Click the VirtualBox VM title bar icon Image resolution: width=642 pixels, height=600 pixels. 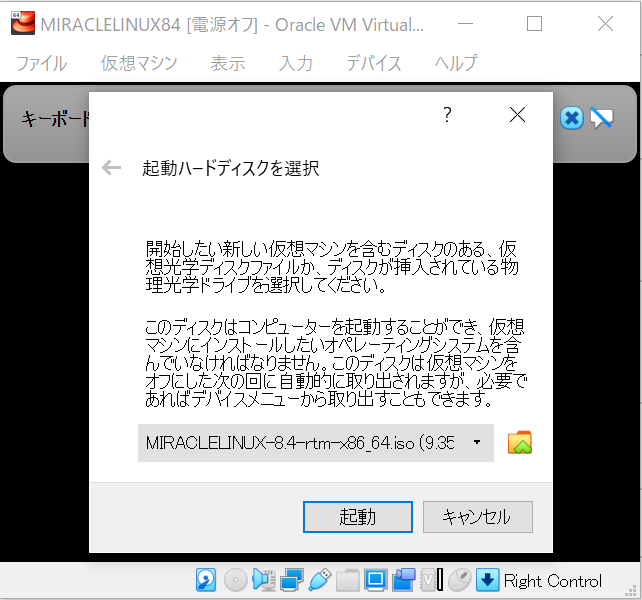tap(23, 23)
